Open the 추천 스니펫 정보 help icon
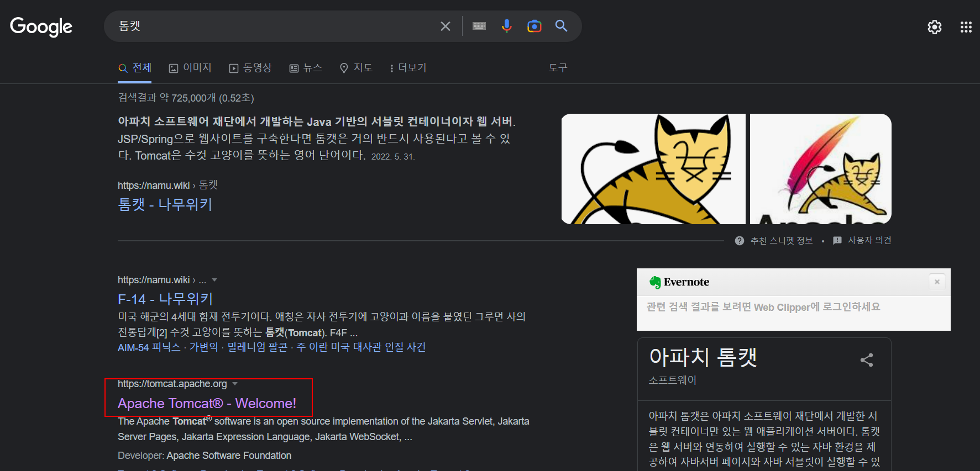The height and width of the screenshot is (471, 980). point(740,241)
